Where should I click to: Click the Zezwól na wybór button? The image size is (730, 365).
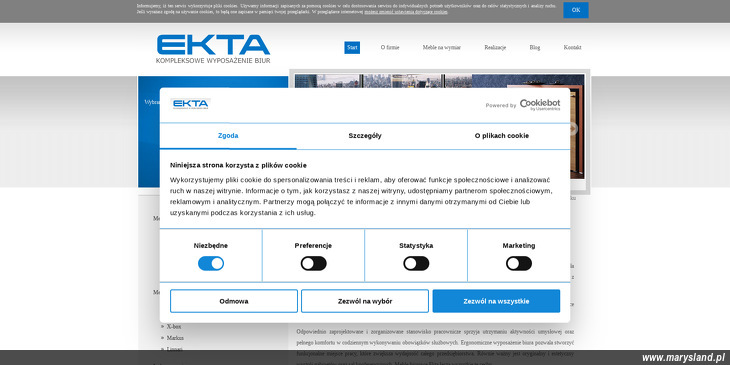click(x=365, y=301)
